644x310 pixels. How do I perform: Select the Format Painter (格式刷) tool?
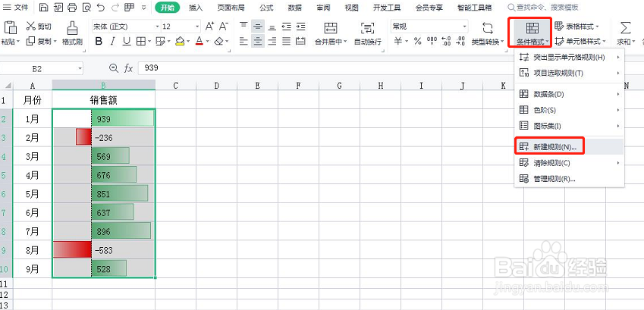(x=72, y=33)
